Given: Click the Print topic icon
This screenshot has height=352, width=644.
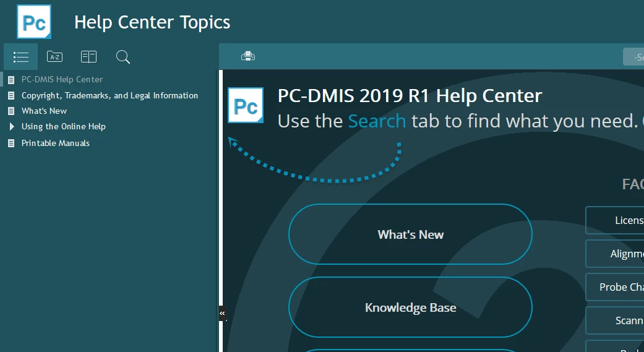Looking at the screenshot, I should [x=248, y=56].
